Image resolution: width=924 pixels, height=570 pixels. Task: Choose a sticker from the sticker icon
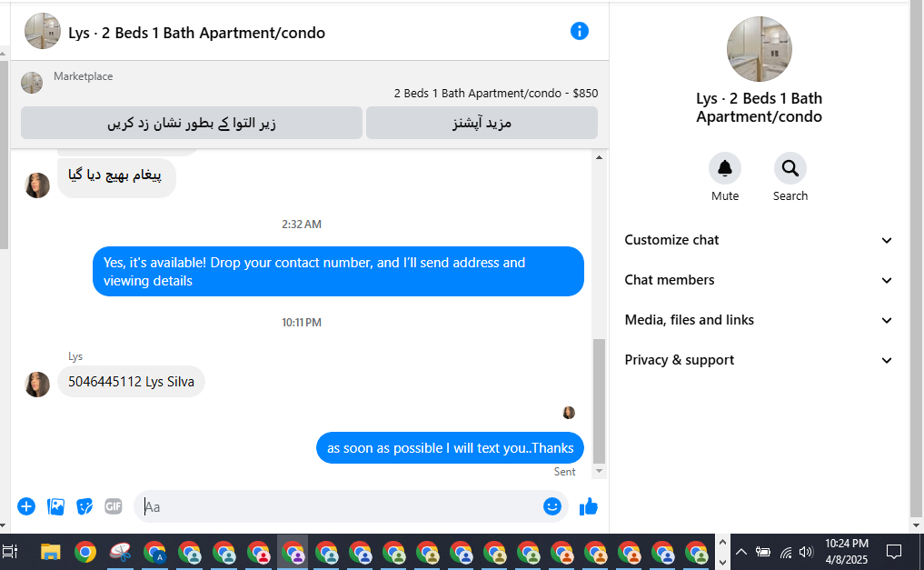[x=84, y=506]
